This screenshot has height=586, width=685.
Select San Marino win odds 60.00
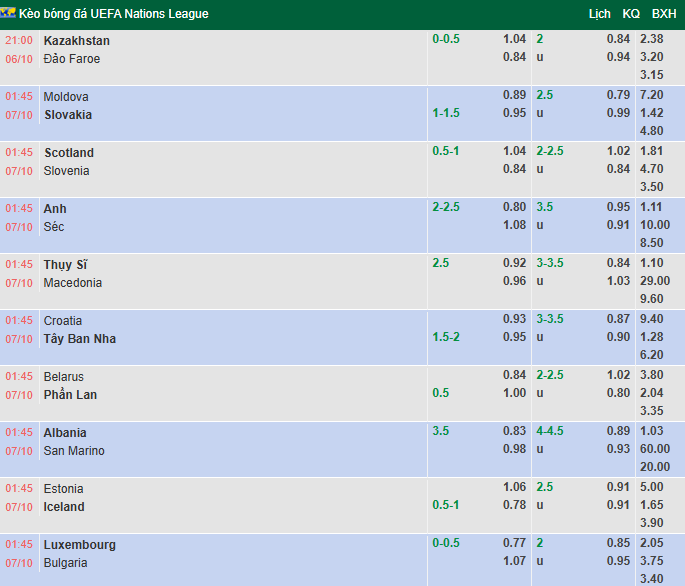655,448
